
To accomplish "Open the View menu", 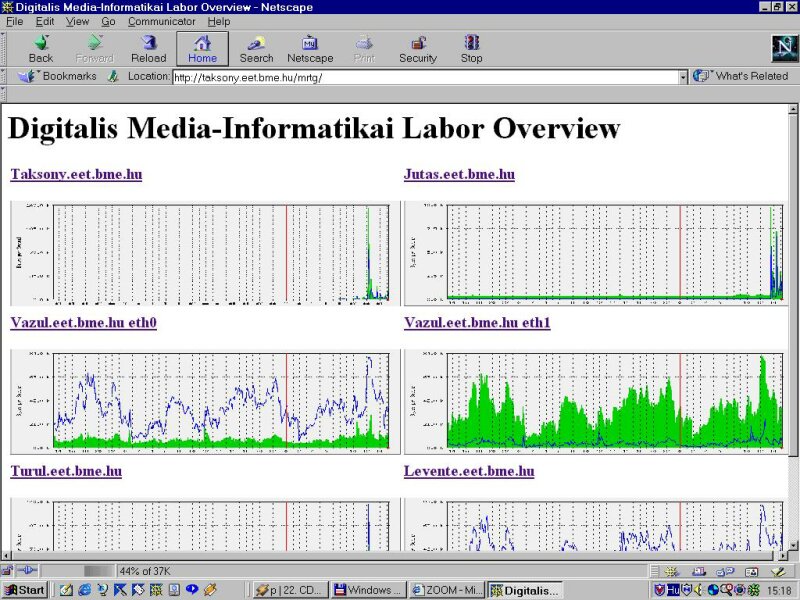I will pos(77,21).
